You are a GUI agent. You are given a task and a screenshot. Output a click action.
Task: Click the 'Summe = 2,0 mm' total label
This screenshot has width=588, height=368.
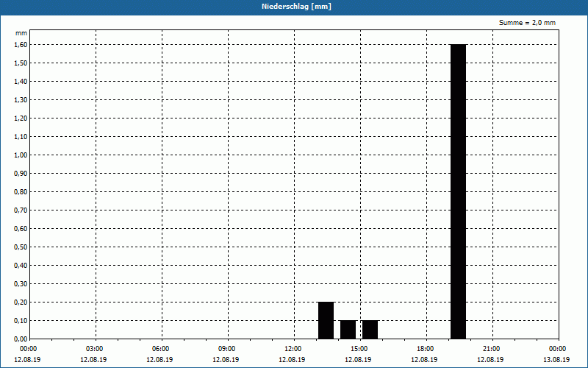(527, 23)
